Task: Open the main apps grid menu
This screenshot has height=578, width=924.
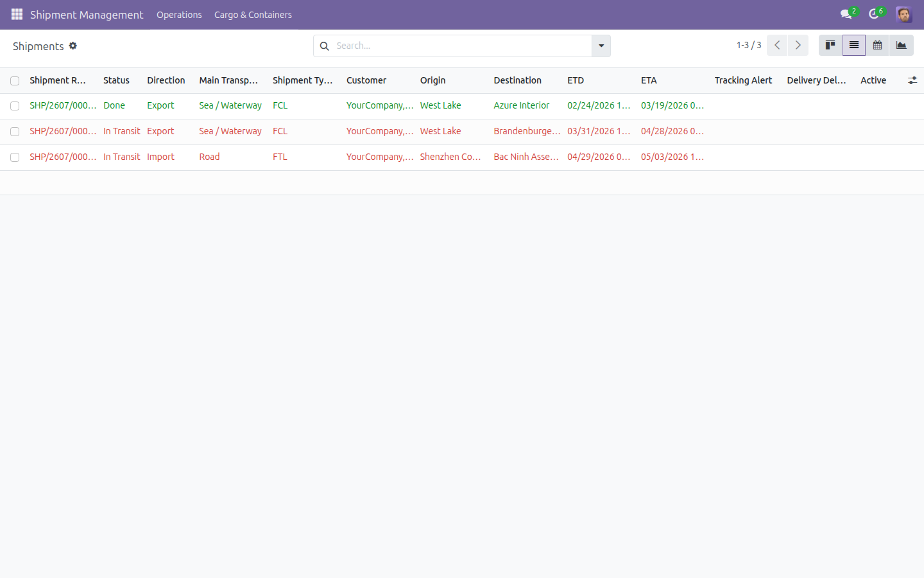Action: (17, 14)
